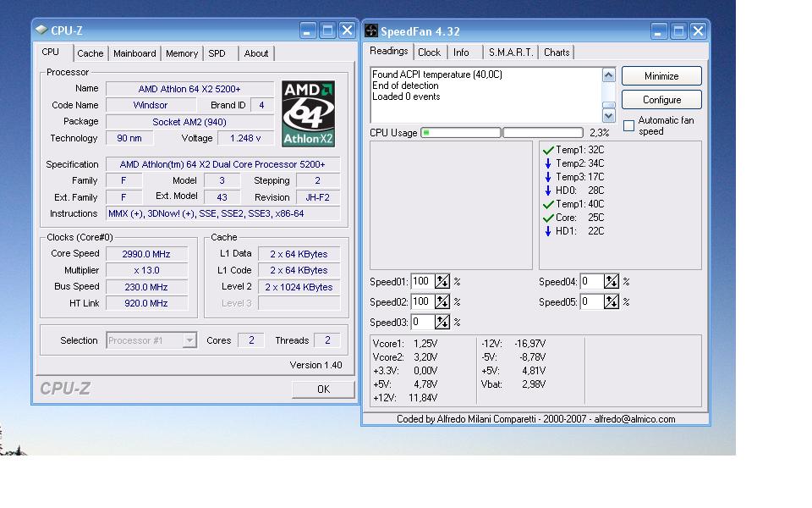The image size is (812, 508).
Task: Click the Voltage value 1.248 v
Action: (x=245, y=138)
